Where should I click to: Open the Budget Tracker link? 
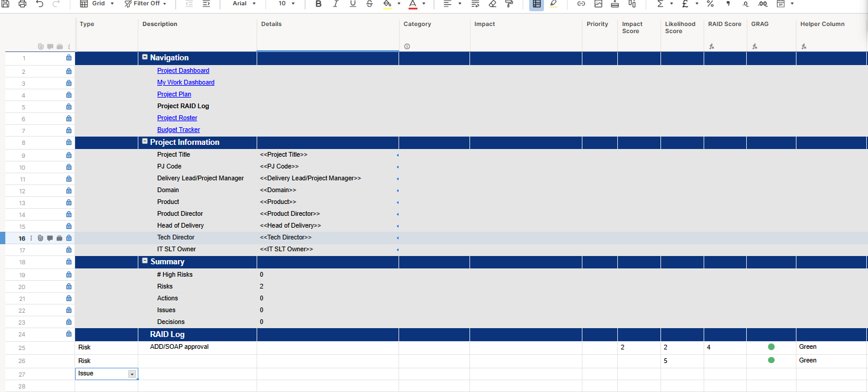click(x=179, y=129)
